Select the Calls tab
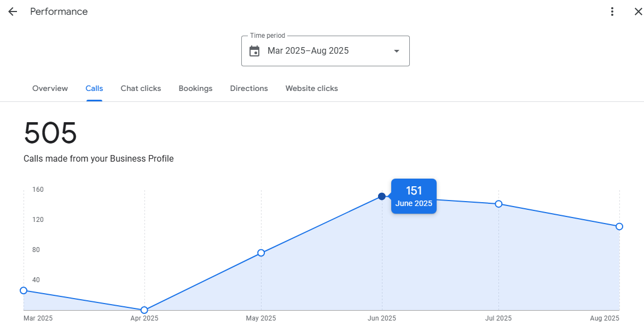Viewport: 644px width, 326px height. [x=94, y=88]
